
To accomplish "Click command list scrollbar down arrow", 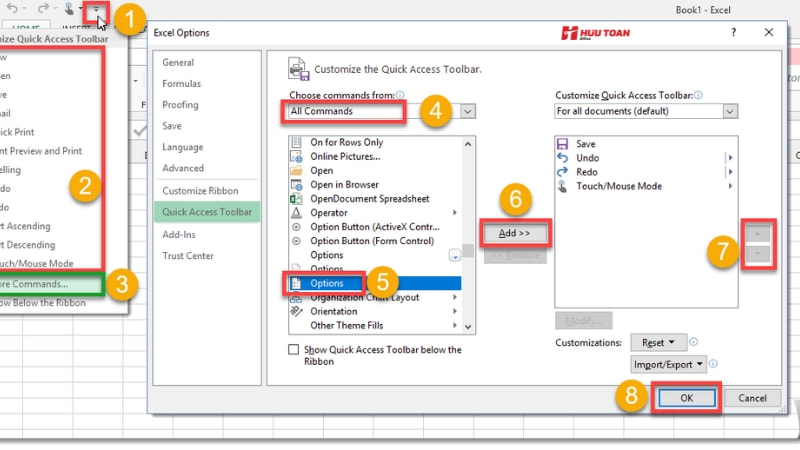I will click(468, 327).
